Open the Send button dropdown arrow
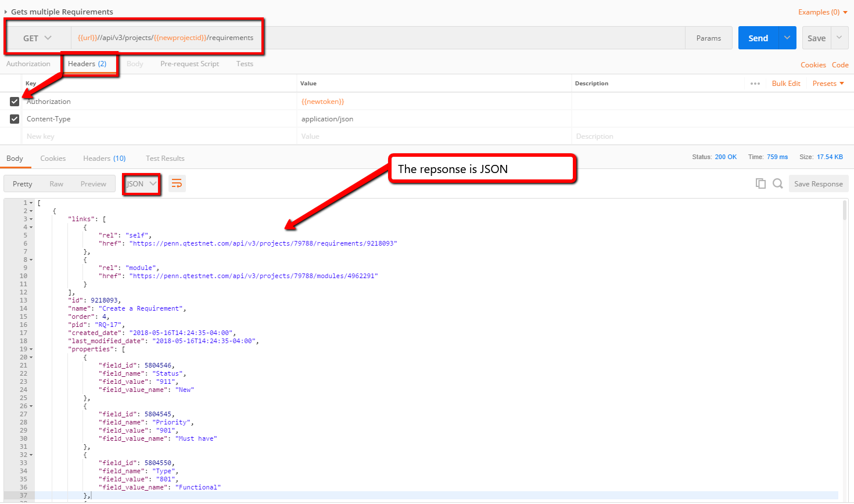The image size is (854, 504). coord(787,38)
